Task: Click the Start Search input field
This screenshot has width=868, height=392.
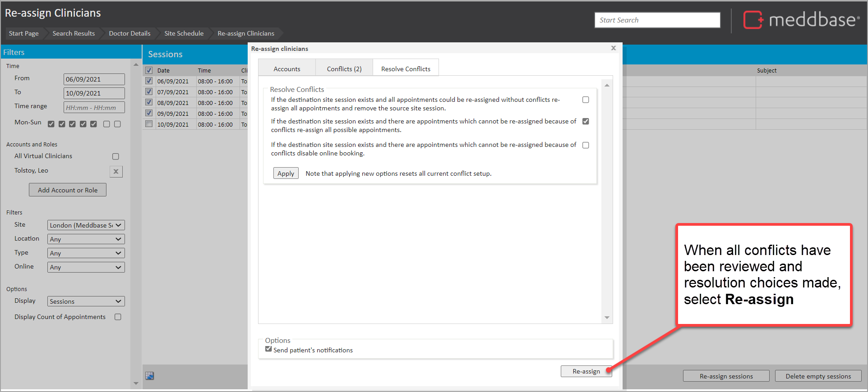Action: pyautogui.click(x=657, y=20)
